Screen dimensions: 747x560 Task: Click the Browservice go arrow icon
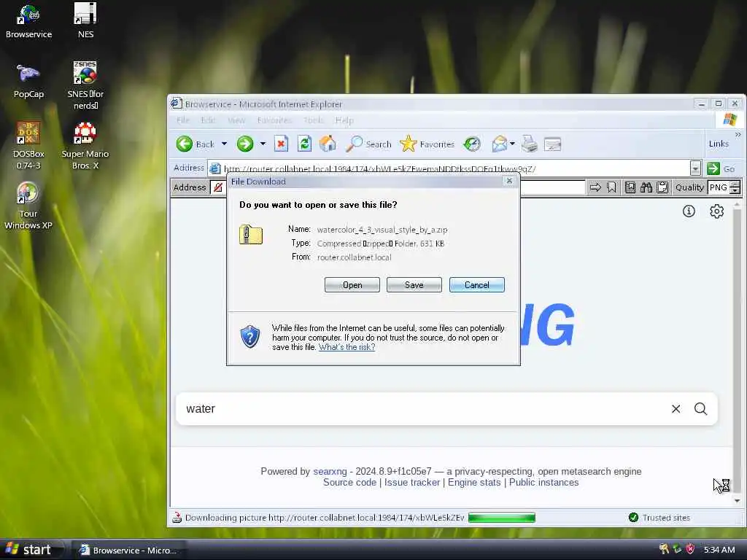[x=595, y=187]
